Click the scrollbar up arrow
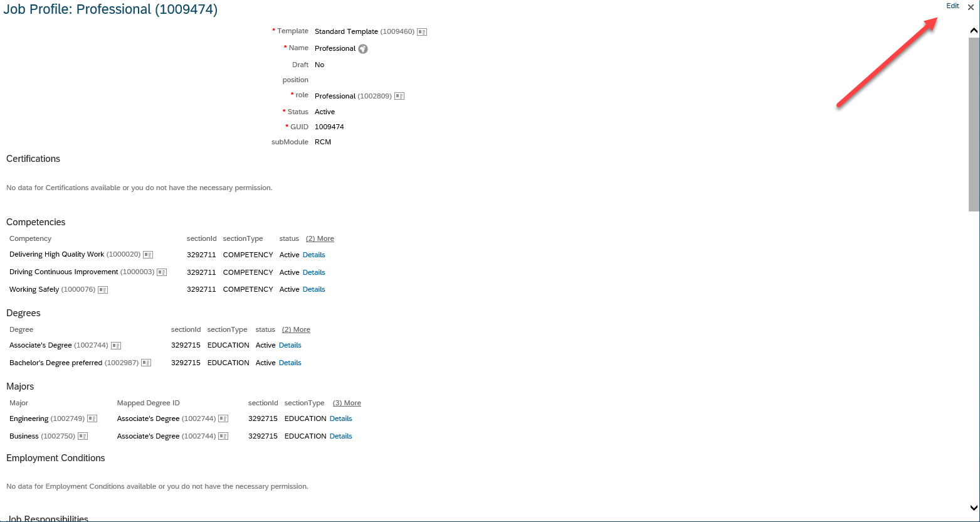980x522 pixels. [x=974, y=30]
